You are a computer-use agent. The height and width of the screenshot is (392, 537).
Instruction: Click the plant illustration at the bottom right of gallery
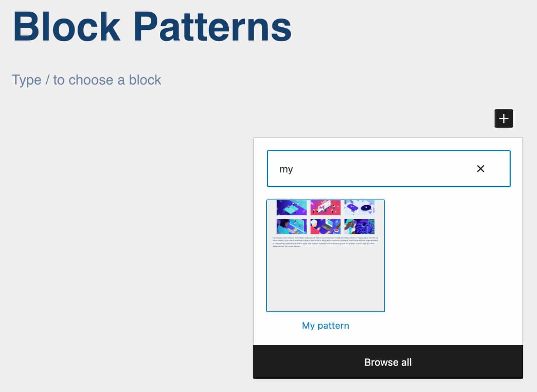click(x=359, y=226)
